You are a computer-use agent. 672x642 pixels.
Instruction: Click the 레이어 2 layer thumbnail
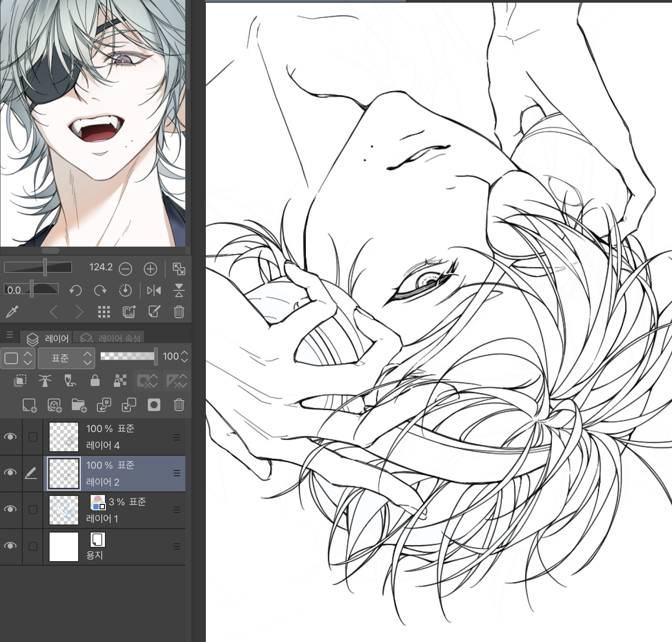[x=64, y=473]
